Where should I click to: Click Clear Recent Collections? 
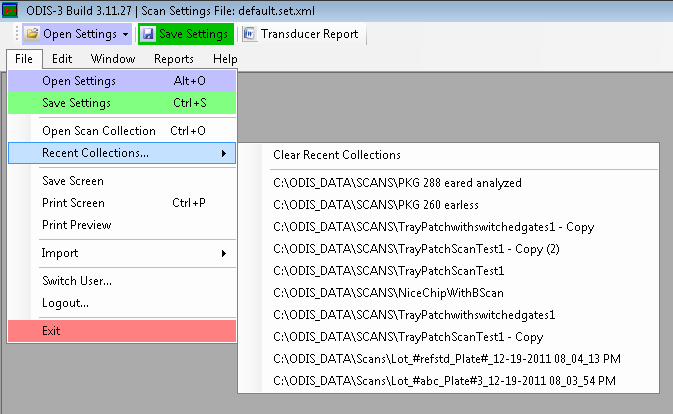point(336,155)
